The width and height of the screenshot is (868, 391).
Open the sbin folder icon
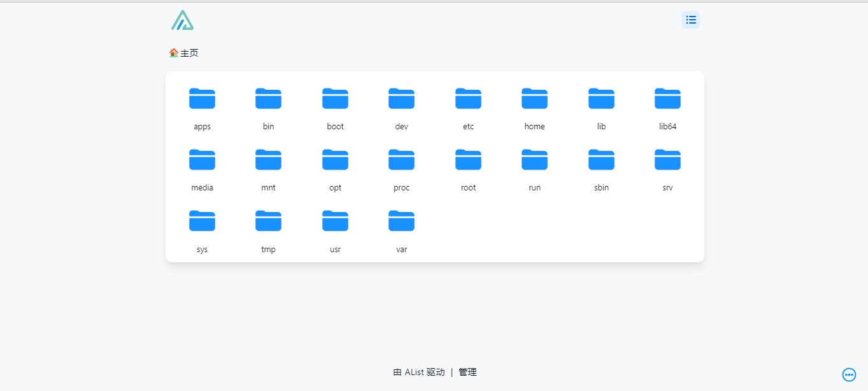pos(601,160)
